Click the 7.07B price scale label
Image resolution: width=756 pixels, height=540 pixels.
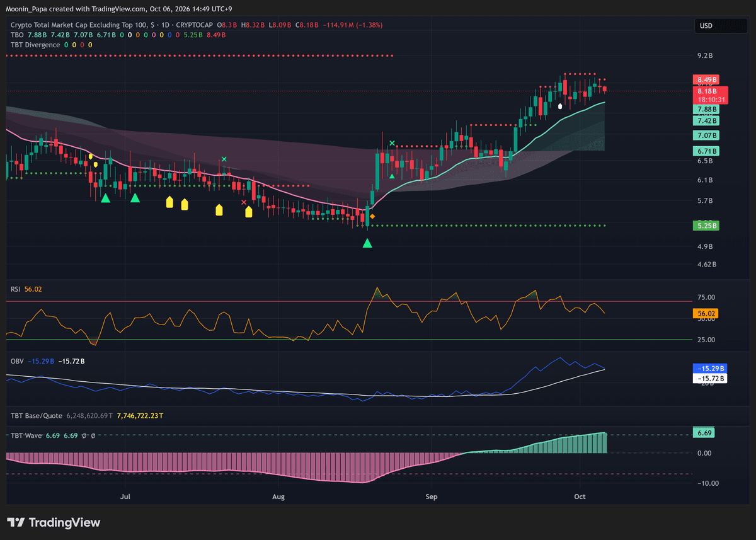(x=707, y=135)
